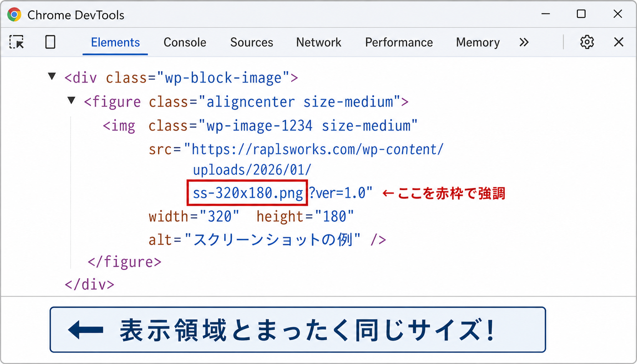Select the uploads/2026/01/ path text

(252, 170)
